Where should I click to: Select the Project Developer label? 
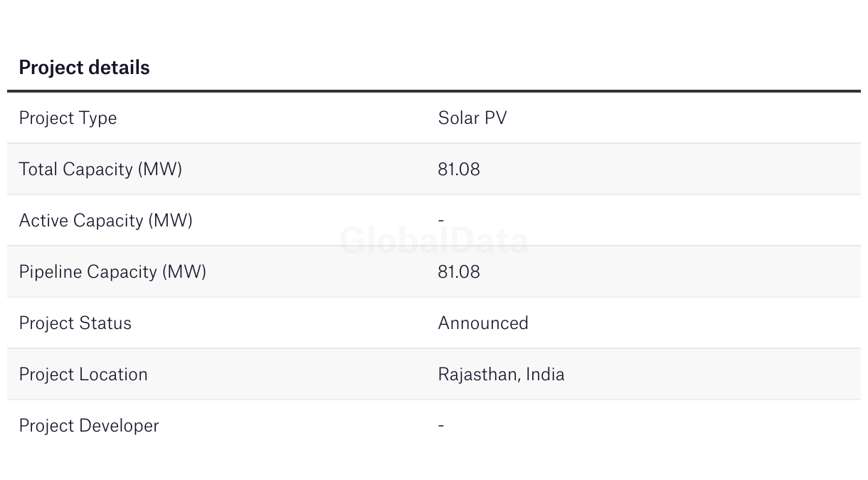(89, 426)
